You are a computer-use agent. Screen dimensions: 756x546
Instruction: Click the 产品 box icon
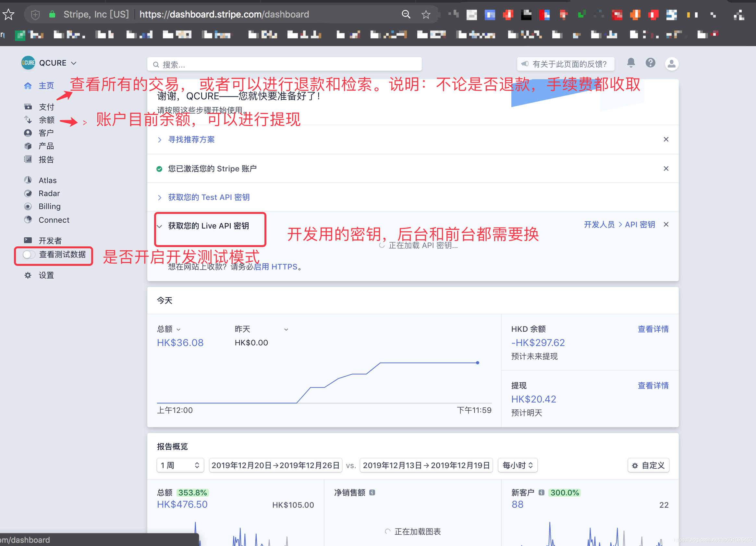click(28, 146)
